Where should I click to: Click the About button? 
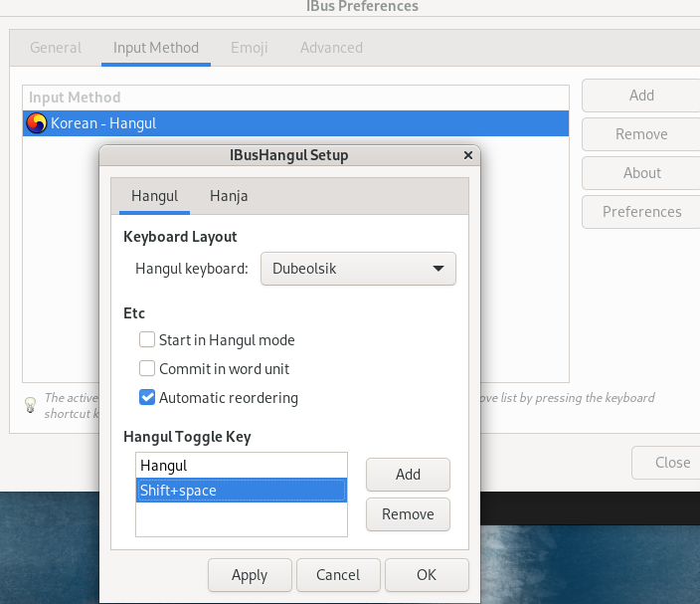[x=641, y=173]
